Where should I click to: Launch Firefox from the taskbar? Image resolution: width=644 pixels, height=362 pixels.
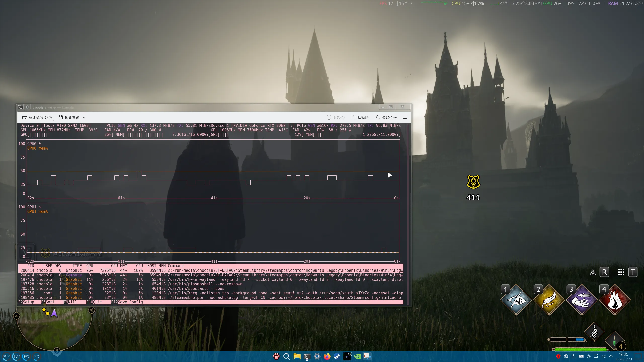point(327,356)
